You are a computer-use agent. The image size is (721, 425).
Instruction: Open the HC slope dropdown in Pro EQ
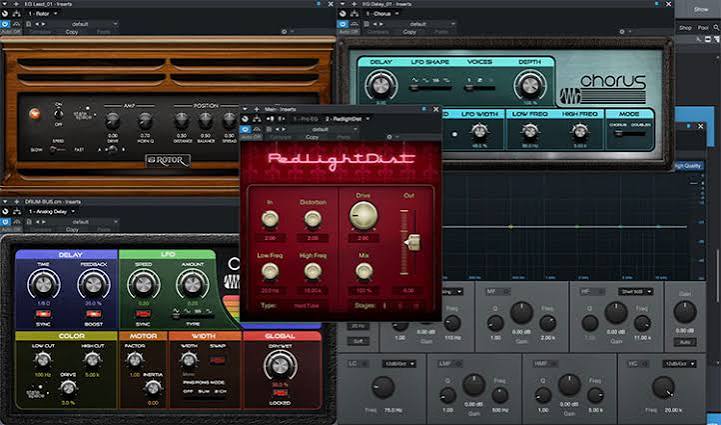679,364
